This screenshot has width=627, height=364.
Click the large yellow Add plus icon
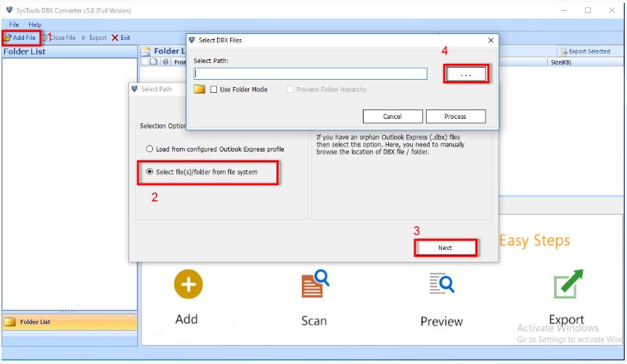click(x=189, y=284)
